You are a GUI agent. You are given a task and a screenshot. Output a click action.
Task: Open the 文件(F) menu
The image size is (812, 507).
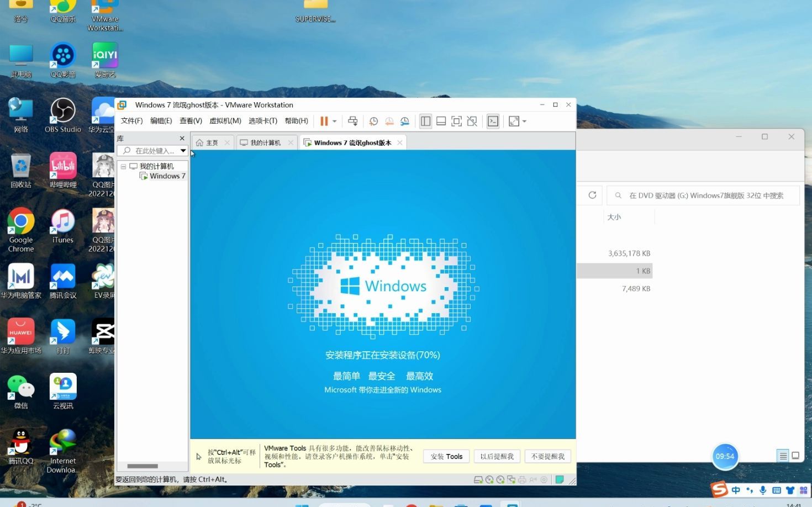[x=131, y=121]
